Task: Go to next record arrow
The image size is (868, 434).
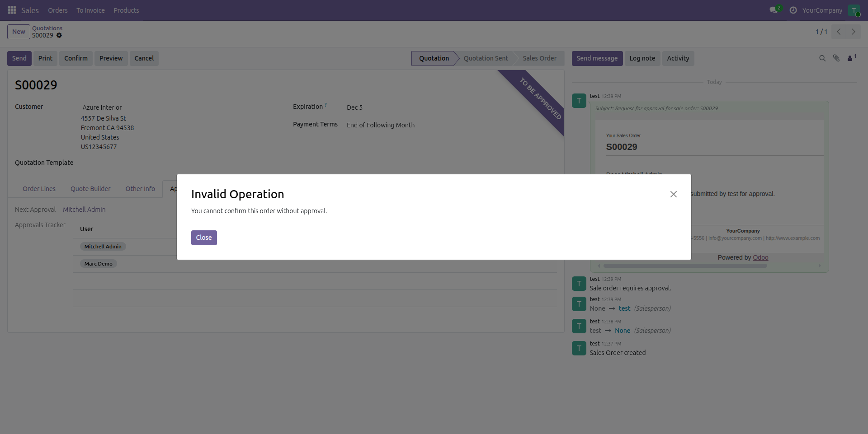Action: [854, 32]
